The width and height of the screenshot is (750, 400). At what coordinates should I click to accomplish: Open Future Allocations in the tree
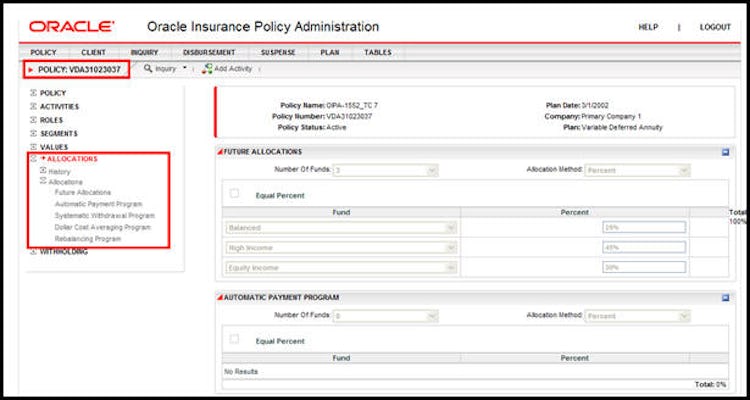tap(83, 192)
